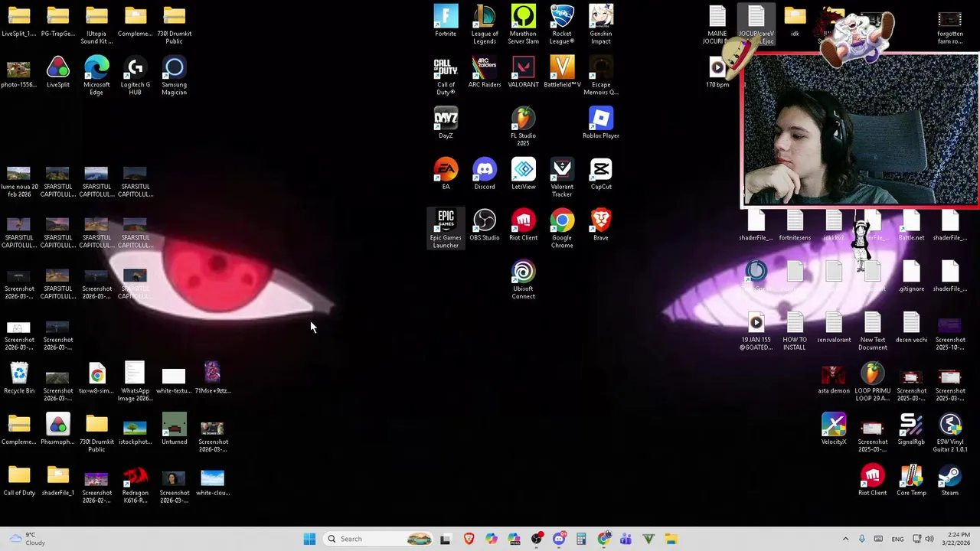Switch to Discord on the taskbar
The width and height of the screenshot is (980, 551).
click(559, 539)
